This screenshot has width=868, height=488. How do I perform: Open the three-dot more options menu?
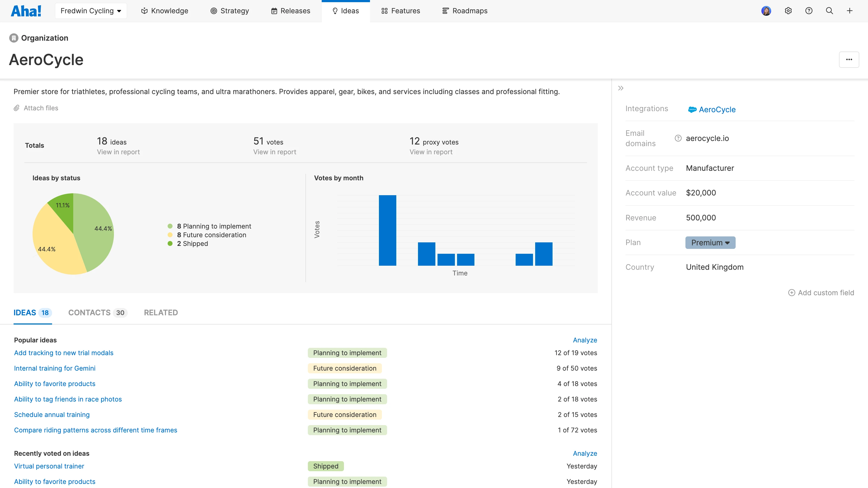(849, 60)
